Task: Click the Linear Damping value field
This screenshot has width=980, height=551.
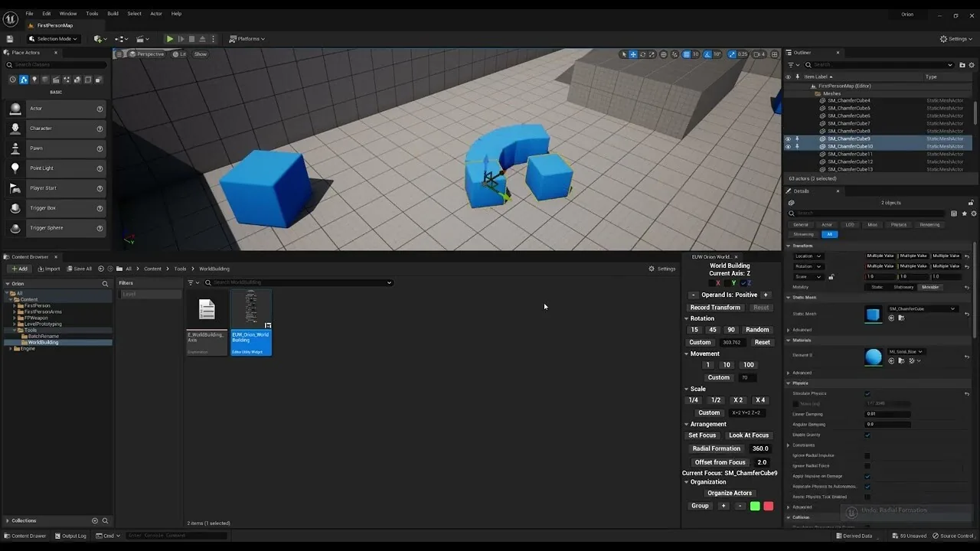Action: (x=888, y=414)
